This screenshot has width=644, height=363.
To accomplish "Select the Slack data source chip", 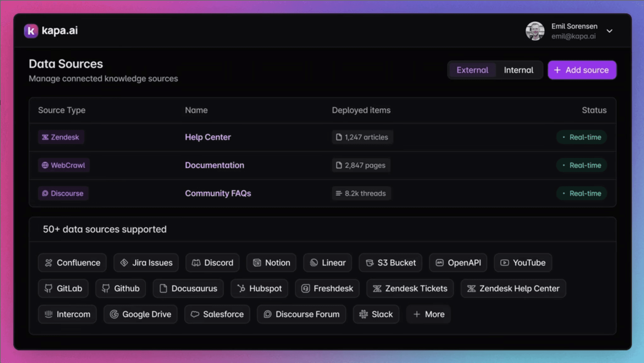I will click(376, 314).
